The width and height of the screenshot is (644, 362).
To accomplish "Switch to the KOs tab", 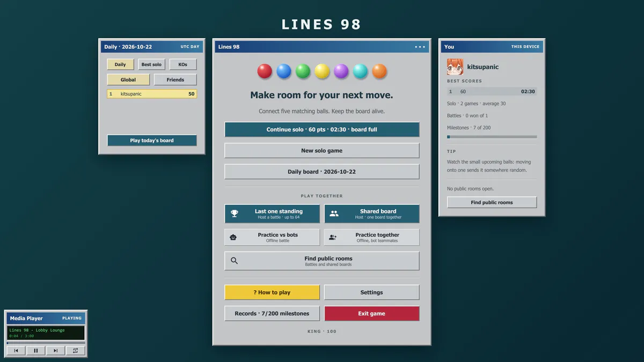I will click(x=183, y=64).
